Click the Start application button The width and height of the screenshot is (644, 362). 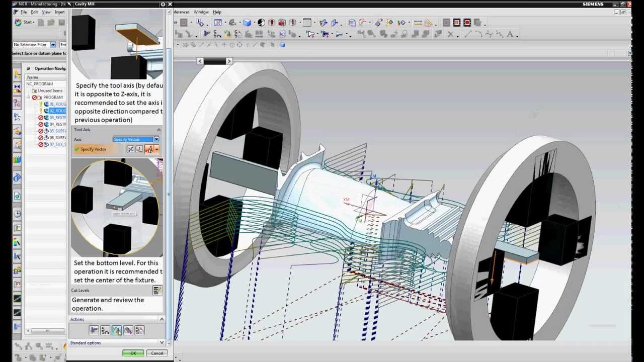click(x=24, y=22)
